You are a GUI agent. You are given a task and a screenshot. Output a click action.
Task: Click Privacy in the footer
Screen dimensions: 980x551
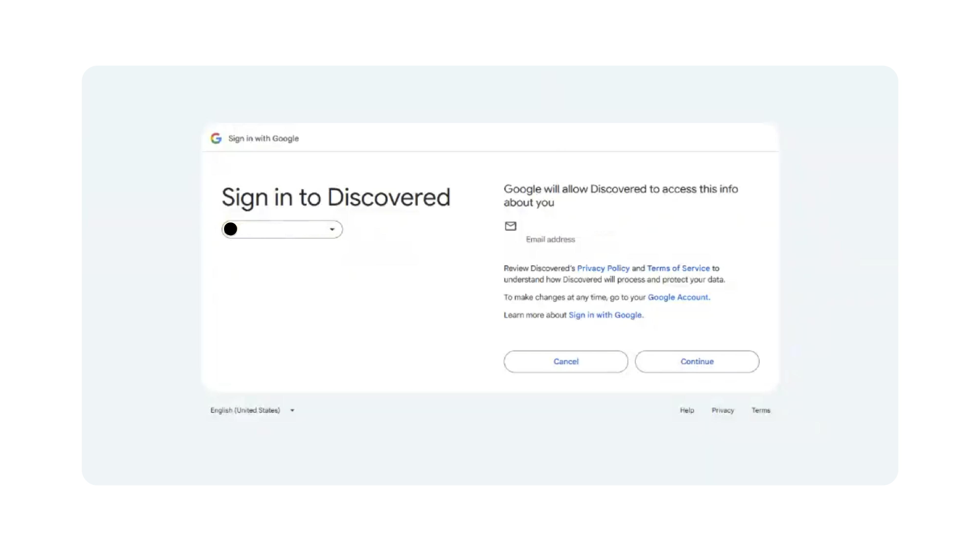click(723, 410)
